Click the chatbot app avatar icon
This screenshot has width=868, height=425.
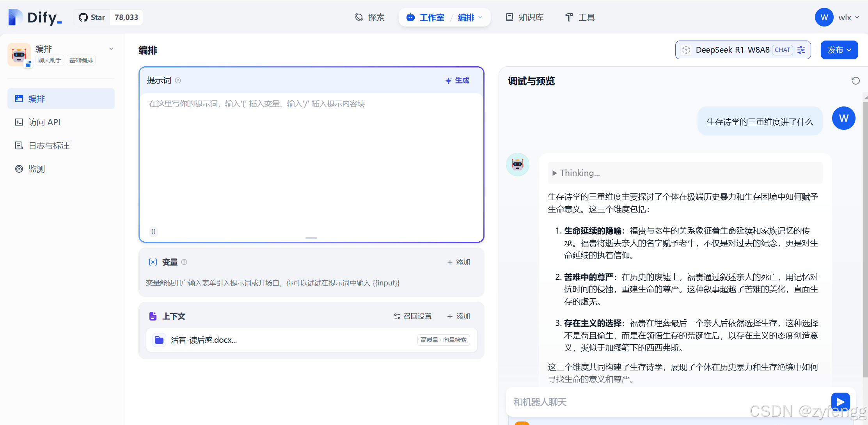(x=19, y=55)
